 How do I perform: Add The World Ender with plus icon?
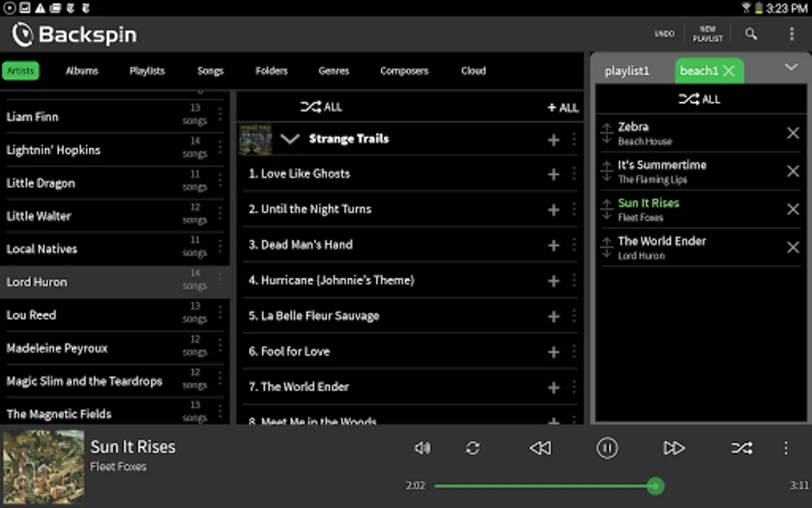(554, 388)
